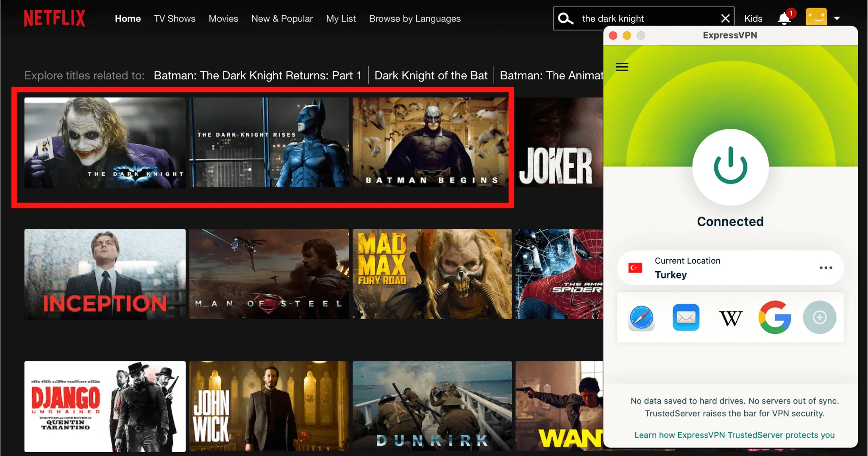Viewport: 868px width, 456px height.
Task: Open The Dark Knight Rises thumbnail
Action: (x=269, y=143)
